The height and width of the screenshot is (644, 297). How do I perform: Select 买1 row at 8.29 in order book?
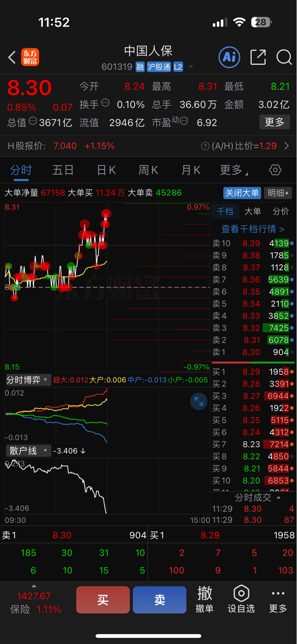[253, 372]
